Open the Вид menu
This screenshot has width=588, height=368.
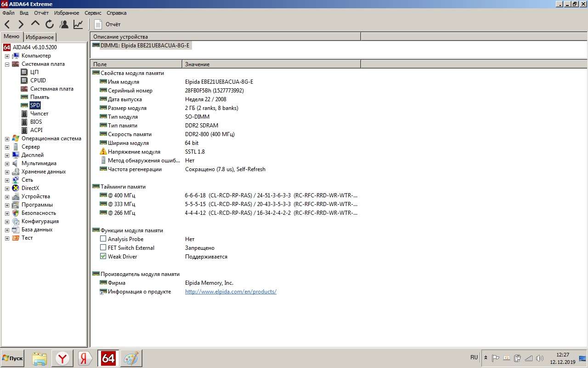pyautogui.click(x=24, y=13)
